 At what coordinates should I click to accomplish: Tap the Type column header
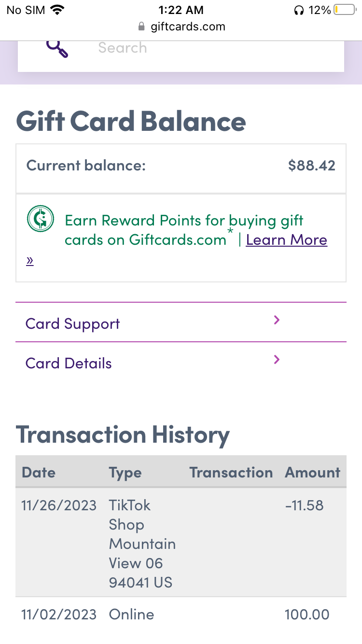click(x=125, y=472)
